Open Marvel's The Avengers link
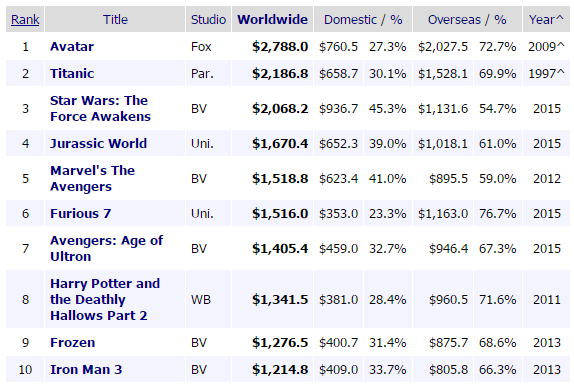 (93, 178)
